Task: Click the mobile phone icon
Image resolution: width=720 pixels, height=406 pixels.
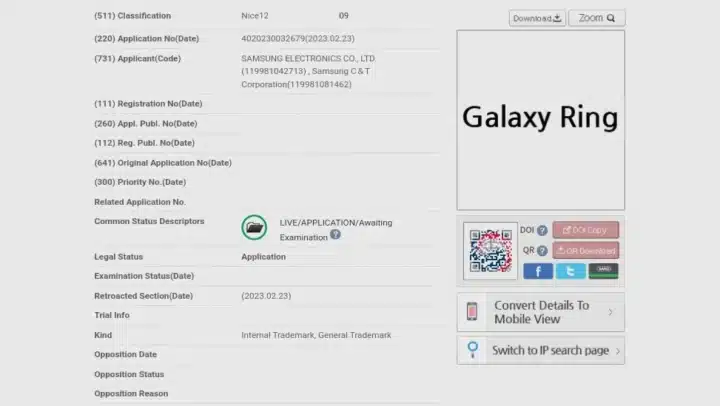Action: [472, 311]
